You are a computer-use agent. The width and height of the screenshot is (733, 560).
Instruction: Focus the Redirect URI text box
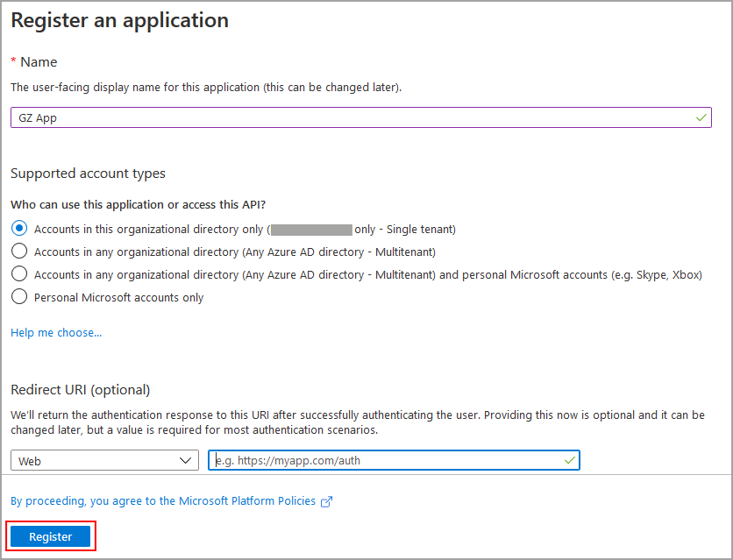pyautogui.click(x=386, y=461)
